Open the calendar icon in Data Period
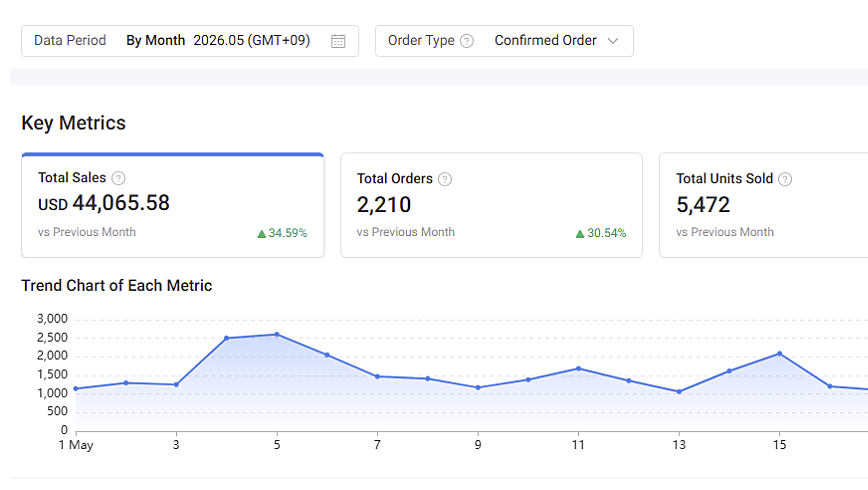This screenshot has height=490, width=868. (338, 41)
